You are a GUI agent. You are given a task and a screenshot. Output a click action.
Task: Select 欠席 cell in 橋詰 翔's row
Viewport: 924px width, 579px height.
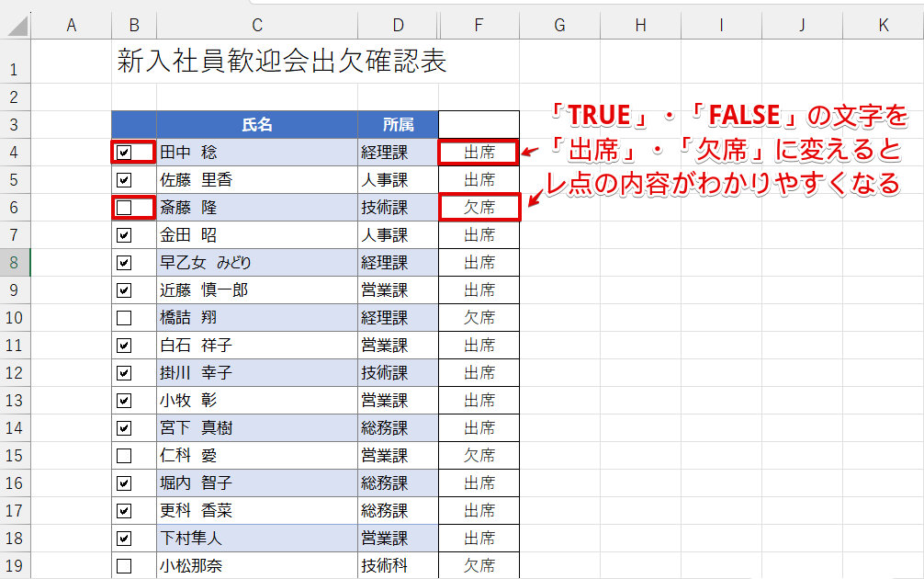[x=479, y=318]
